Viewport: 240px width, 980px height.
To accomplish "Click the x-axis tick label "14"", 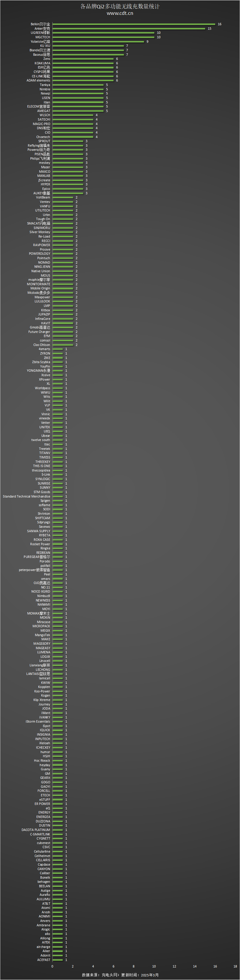I will 195,966.
